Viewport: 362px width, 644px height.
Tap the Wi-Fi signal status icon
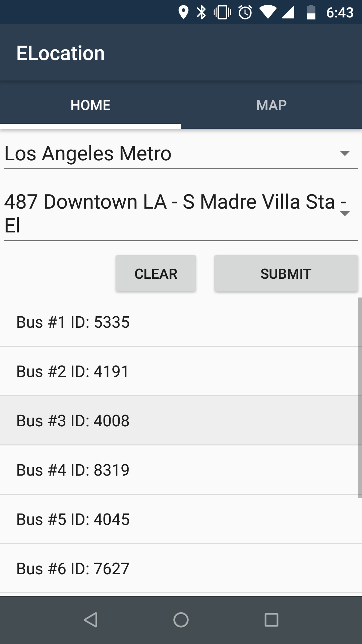(x=267, y=12)
